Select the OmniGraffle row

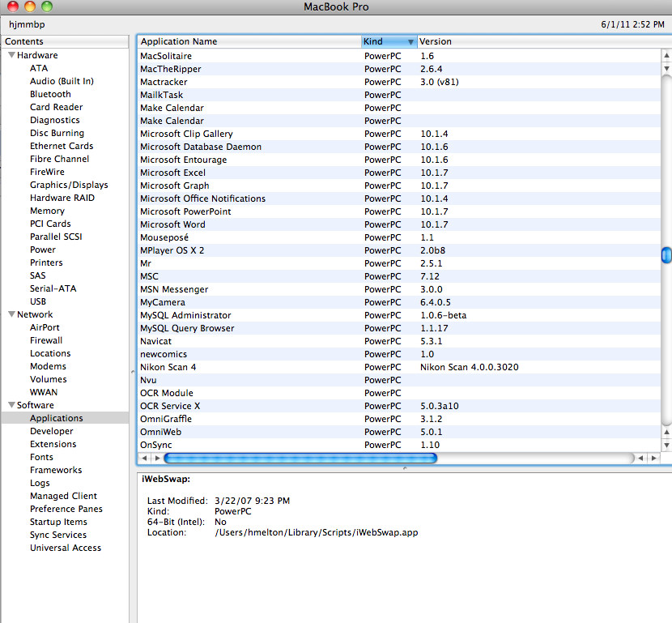[399, 419]
